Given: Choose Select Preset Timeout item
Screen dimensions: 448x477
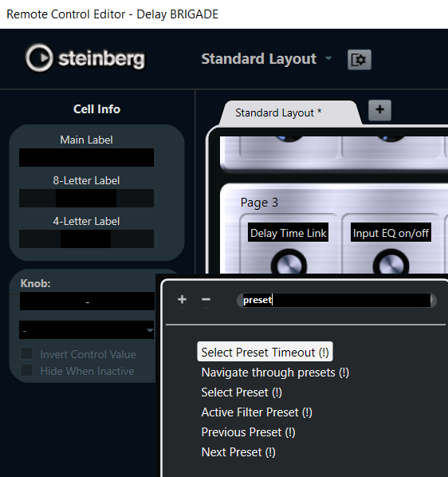Looking at the screenshot, I should click(x=265, y=353).
